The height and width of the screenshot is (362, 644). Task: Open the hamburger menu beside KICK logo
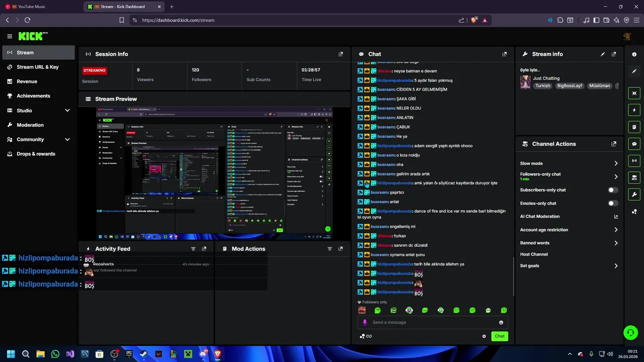10,36
